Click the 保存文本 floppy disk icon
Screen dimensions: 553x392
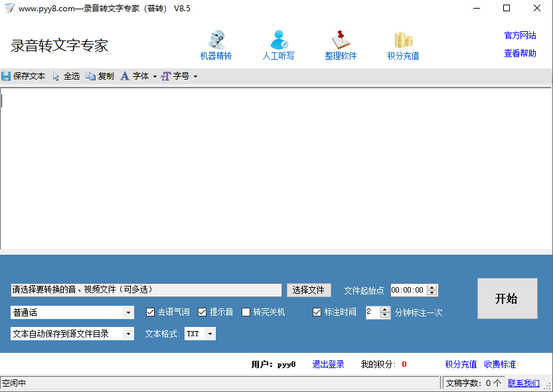[6, 76]
